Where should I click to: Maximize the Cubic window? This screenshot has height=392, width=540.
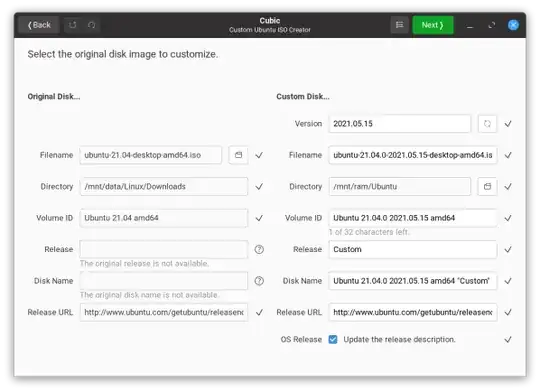tap(492, 25)
